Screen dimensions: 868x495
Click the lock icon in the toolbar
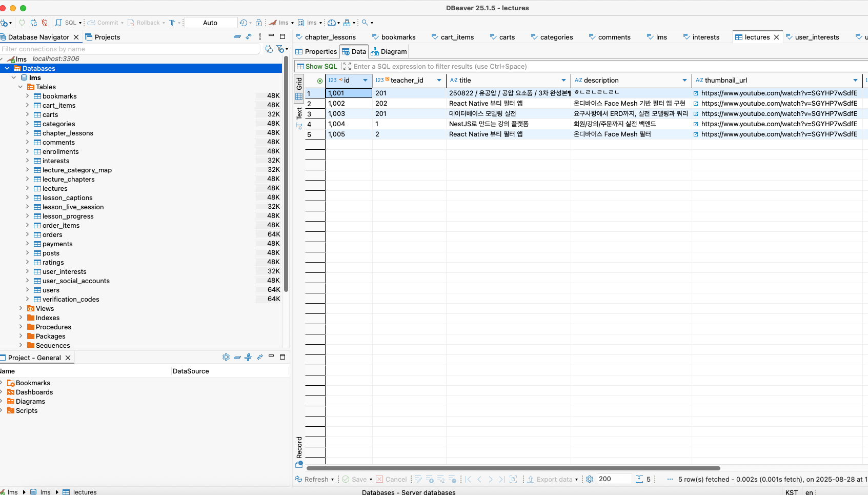coord(258,23)
